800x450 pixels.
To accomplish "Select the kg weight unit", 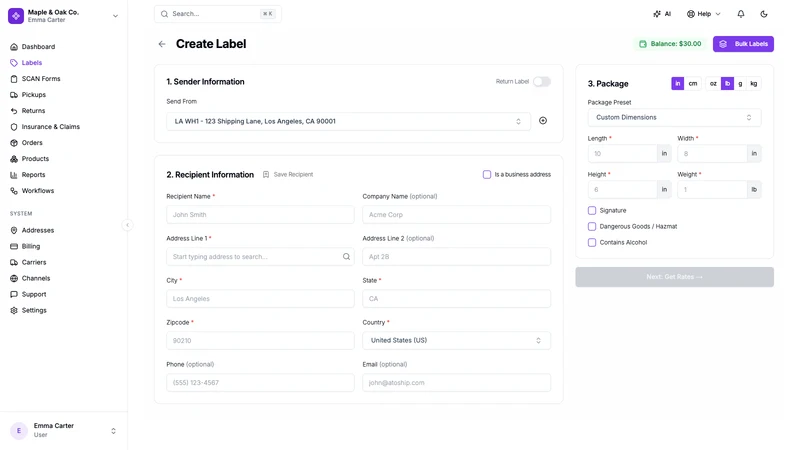I will [754, 84].
